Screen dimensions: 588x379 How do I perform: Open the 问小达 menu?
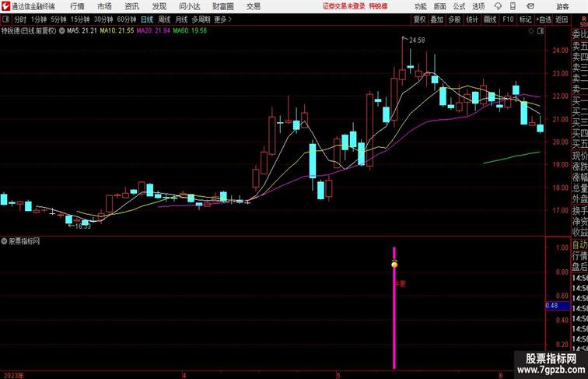click(x=190, y=6)
